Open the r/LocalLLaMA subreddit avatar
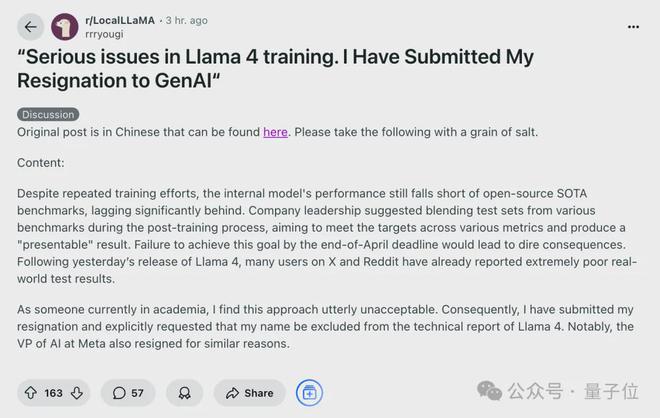 (x=65, y=27)
